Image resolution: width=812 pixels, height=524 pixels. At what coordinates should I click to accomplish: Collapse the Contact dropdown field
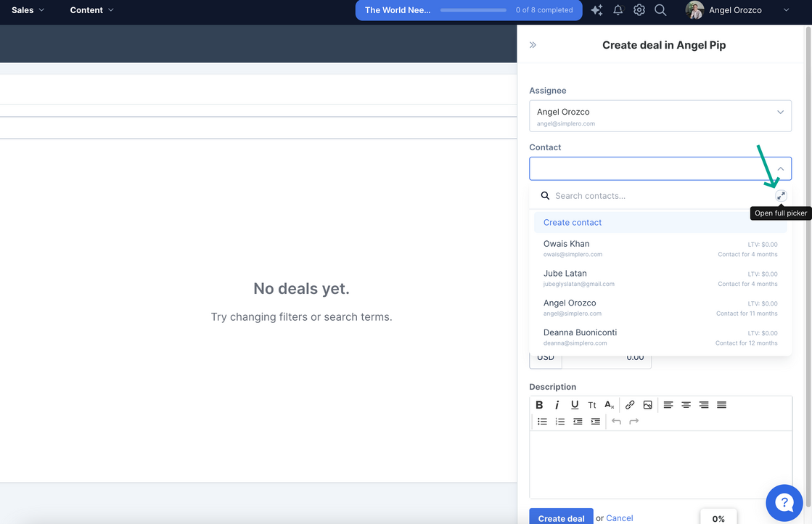(780, 169)
